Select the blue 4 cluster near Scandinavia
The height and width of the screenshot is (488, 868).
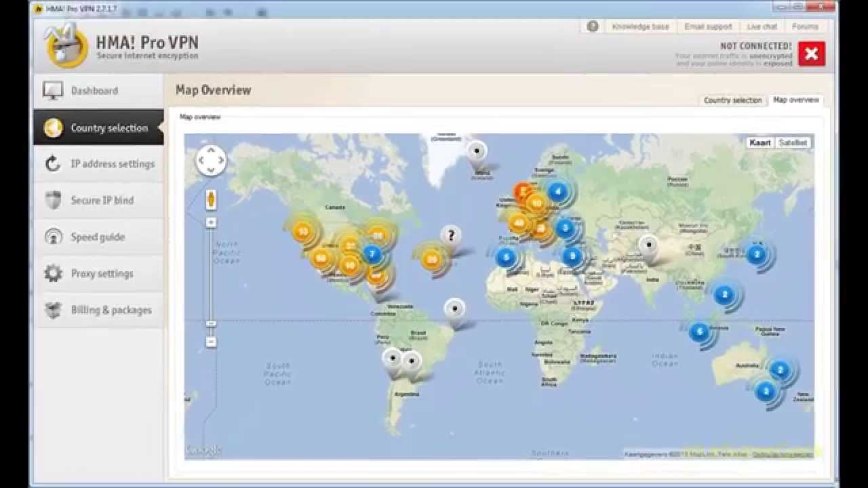pos(557,191)
